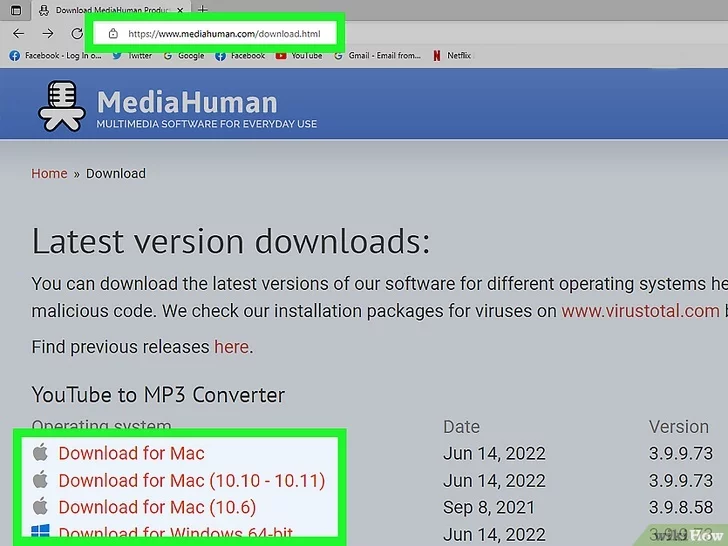Click the MediaHuman title text

(x=187, y=103)
